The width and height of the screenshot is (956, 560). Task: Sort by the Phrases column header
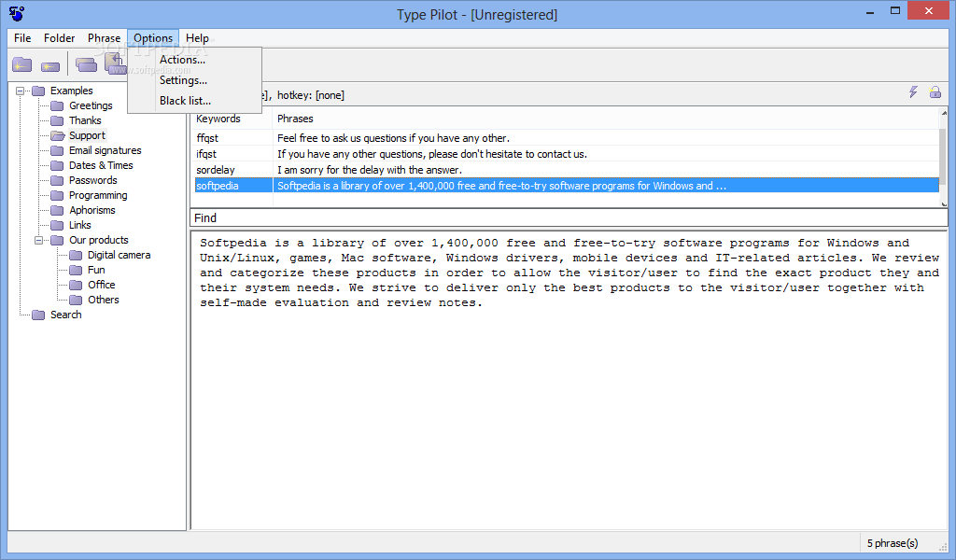pyautogui.click(x=605, y=119)
